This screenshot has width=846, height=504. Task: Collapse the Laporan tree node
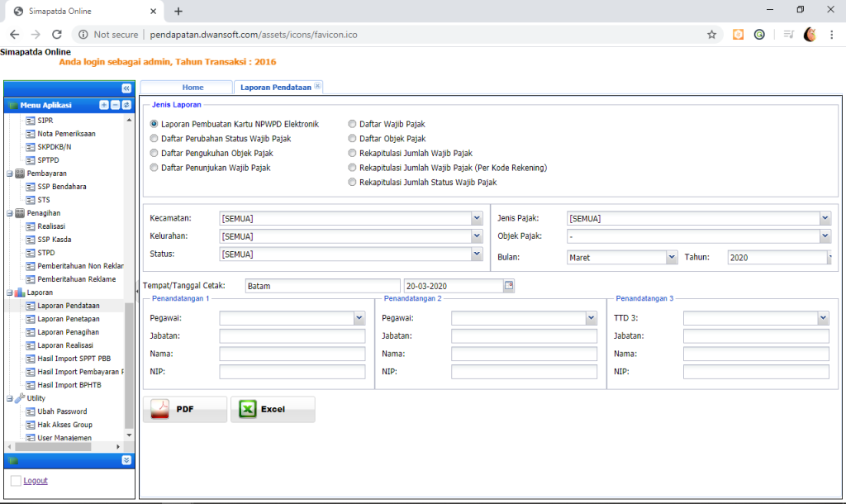point(10,292)
